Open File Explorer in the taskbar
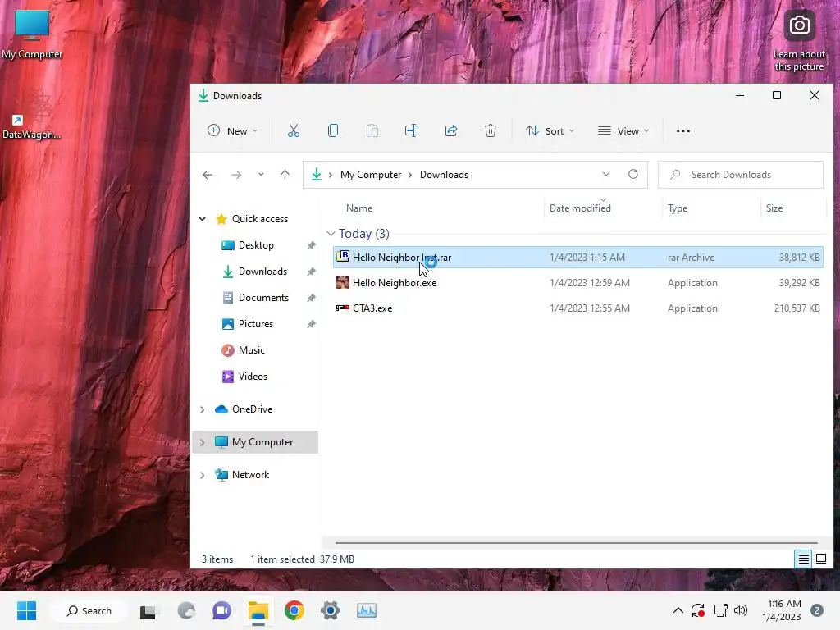The width and height of the screenshot is (840, 630). [258, 610]
